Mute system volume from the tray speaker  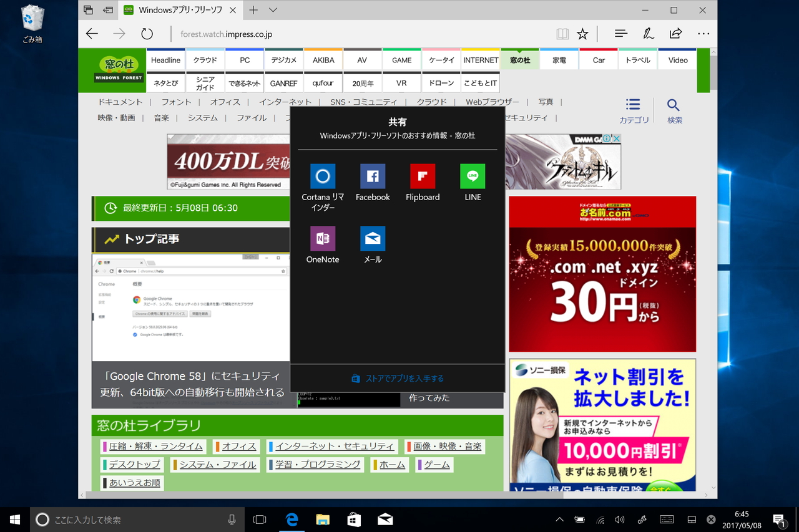(620, 519)
